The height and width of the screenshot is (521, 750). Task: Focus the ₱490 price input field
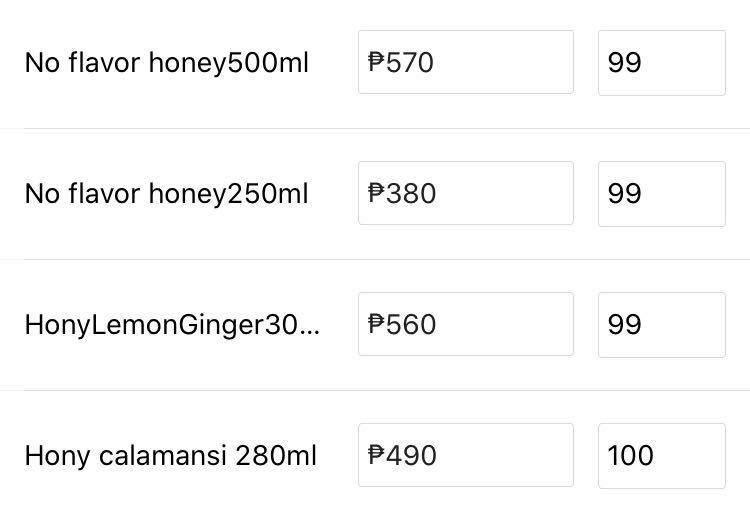tap(466, 456)
